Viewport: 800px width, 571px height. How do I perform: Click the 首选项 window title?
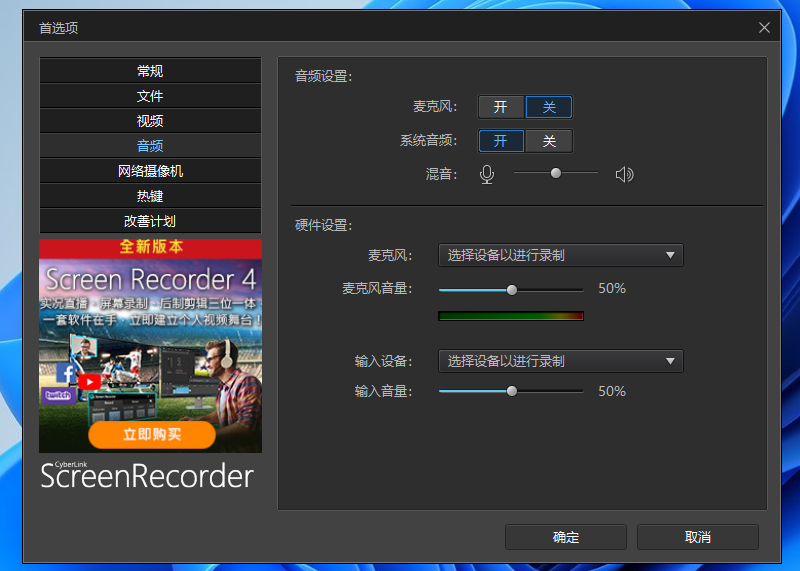(x=59, y=28)
